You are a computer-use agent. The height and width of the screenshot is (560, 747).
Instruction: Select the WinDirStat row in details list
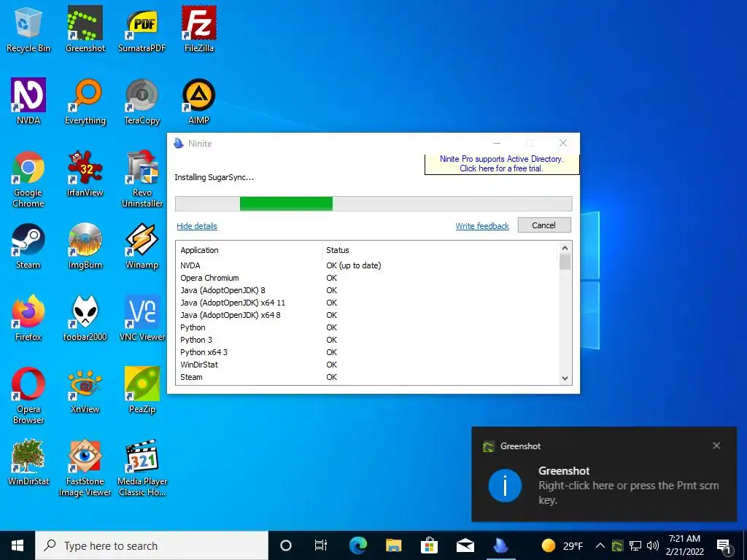click(x=368, y=365)
